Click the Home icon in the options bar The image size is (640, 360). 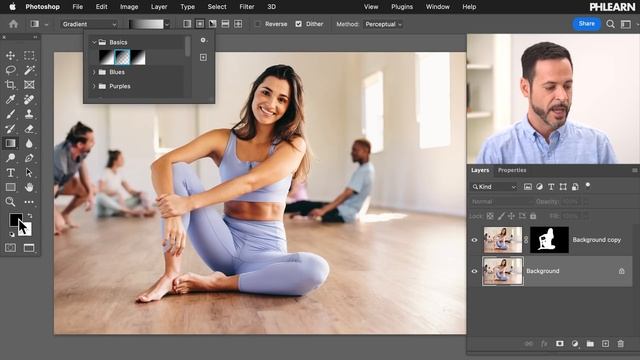tap(13, 24)
